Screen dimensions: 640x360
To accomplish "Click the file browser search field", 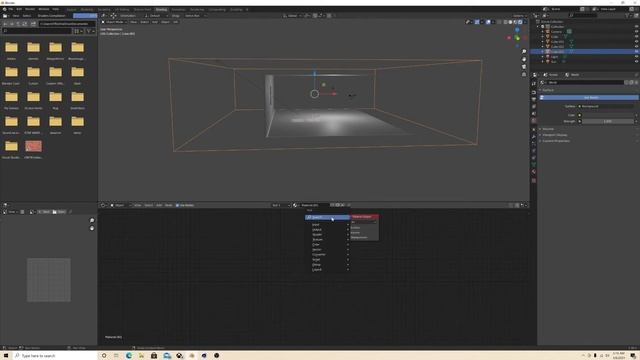I will click(37, 31).
